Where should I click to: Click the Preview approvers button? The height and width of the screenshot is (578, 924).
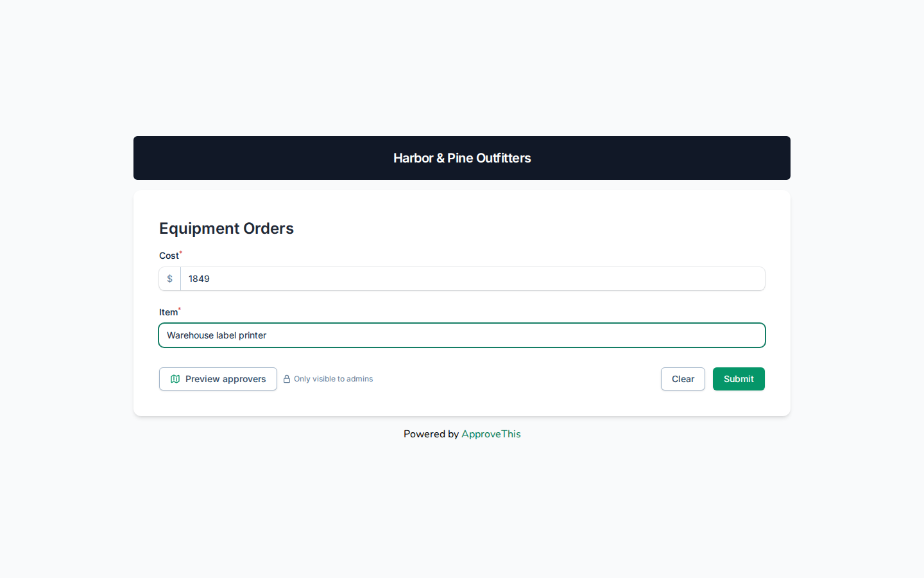218,379
